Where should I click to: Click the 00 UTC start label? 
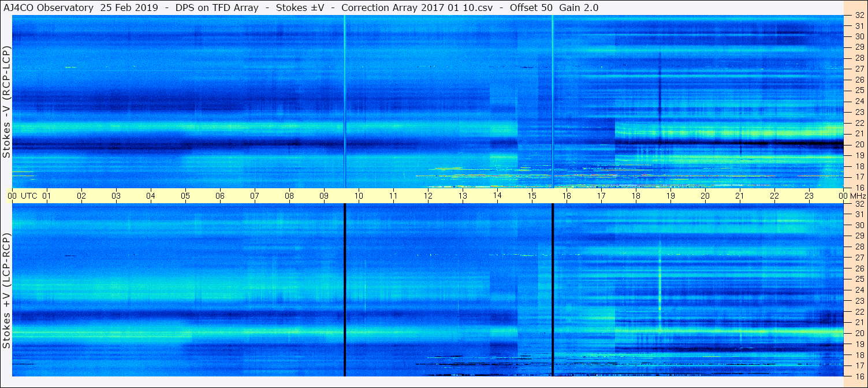click(x=23, y=196)
